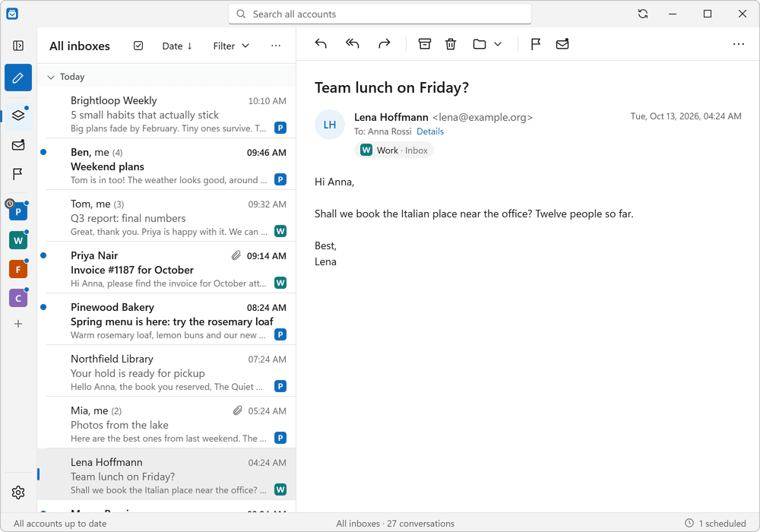760x532 pixels.
Task: Toggle unread dot on Weekend plans
Action: pos(43,152)
